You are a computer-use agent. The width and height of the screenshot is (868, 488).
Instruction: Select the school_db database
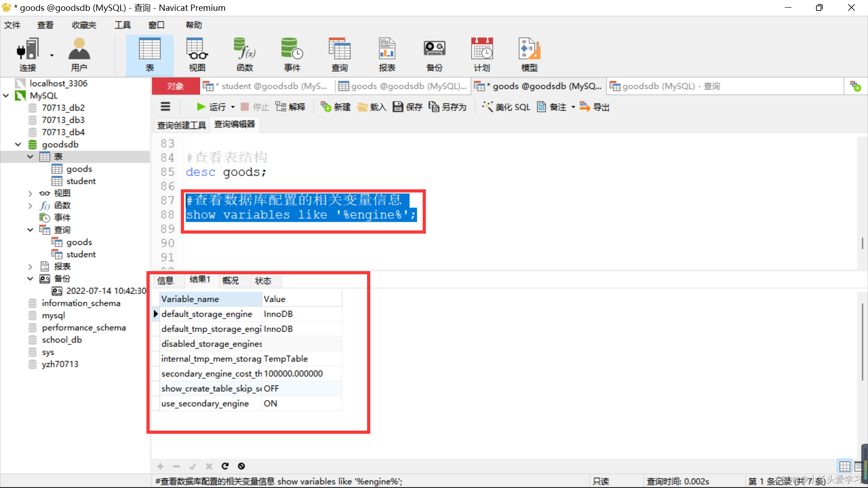click(62, 339)
